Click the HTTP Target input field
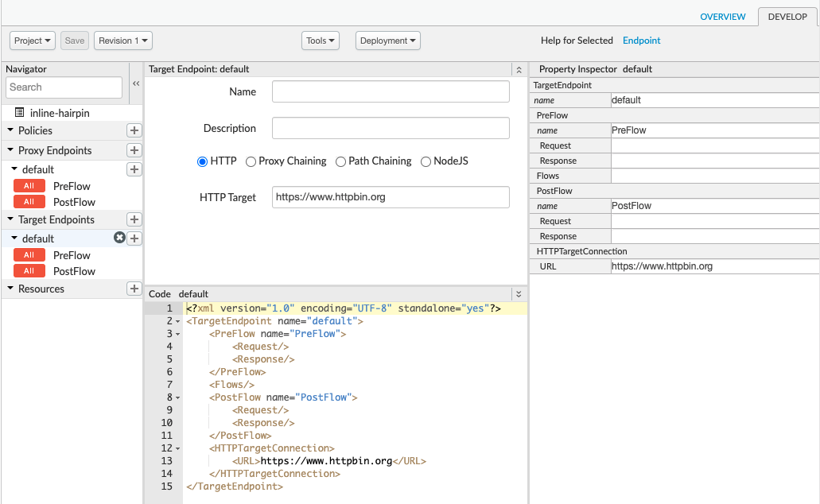The image size is (820, 504). pos(391,197)
